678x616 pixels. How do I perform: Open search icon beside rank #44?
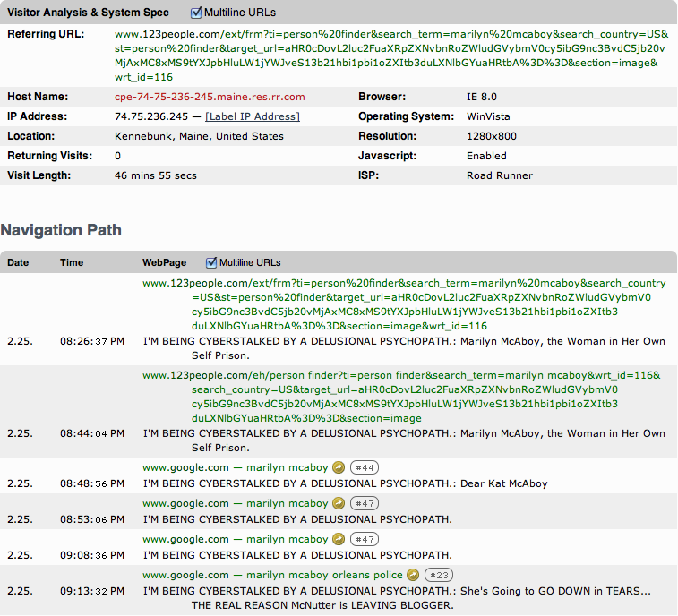339,467
